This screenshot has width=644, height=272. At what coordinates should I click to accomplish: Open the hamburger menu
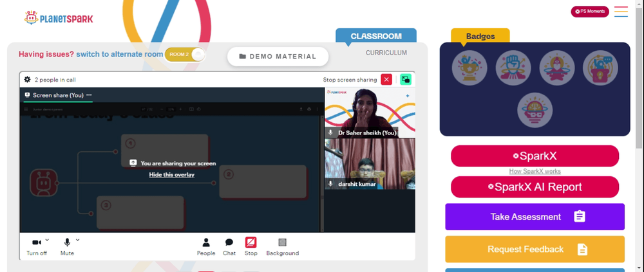[x=621, y=12]
